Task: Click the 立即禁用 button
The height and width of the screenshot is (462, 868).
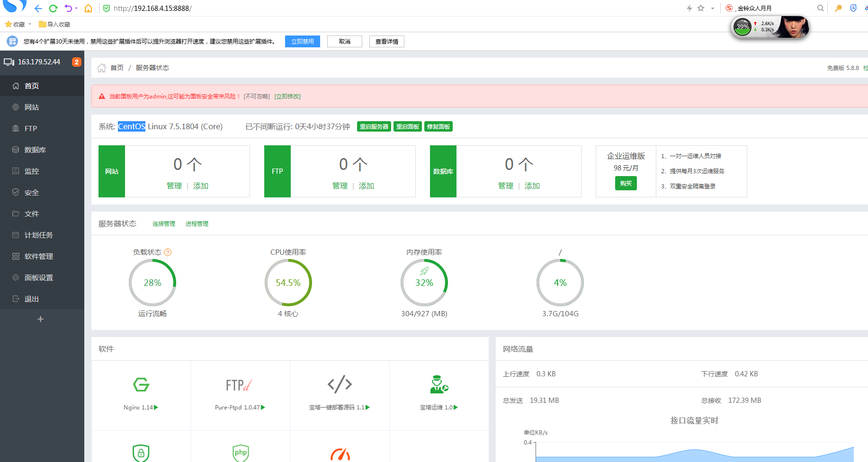Action: point(303,42)
